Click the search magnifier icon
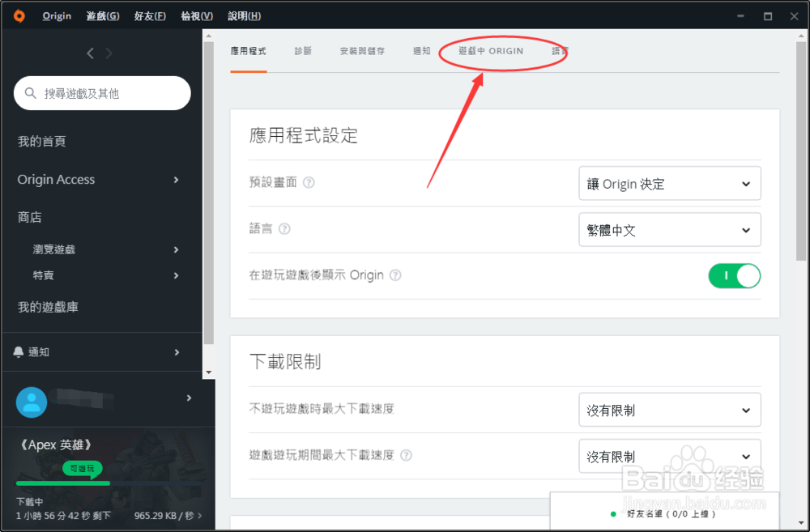 click(x=31, y=93)
